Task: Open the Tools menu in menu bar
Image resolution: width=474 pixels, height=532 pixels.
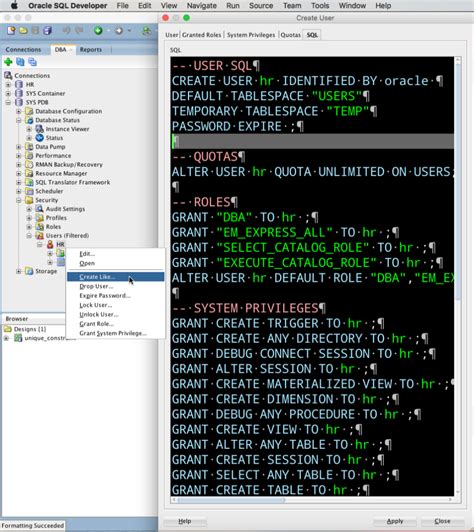Action: pos(320,5)
